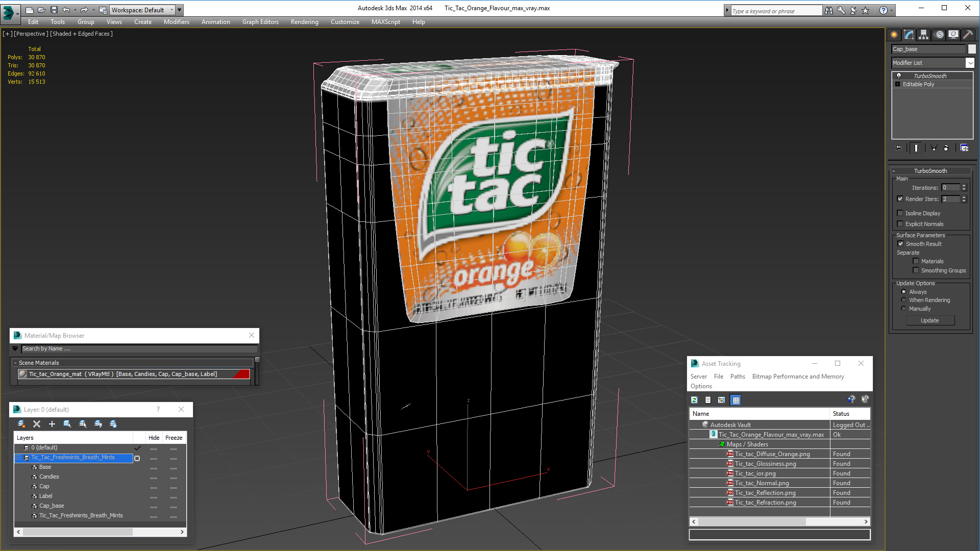Image resolution: width=980 pixels, height=551 pixels.
Task: Click Shaded + Edged Faces viewport label
Action: [82, 34]
